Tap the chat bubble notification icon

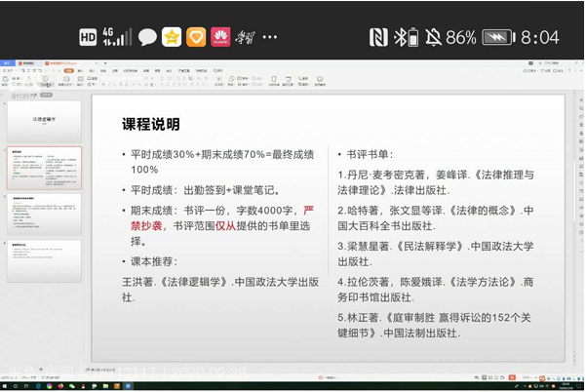coord(147,37)
